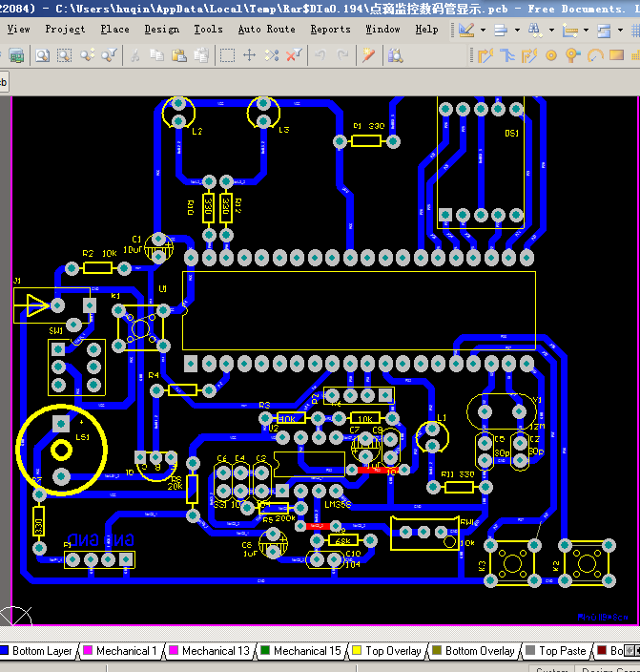
Task: Open the Auto Route menu
Action: (x=266, y=30)
